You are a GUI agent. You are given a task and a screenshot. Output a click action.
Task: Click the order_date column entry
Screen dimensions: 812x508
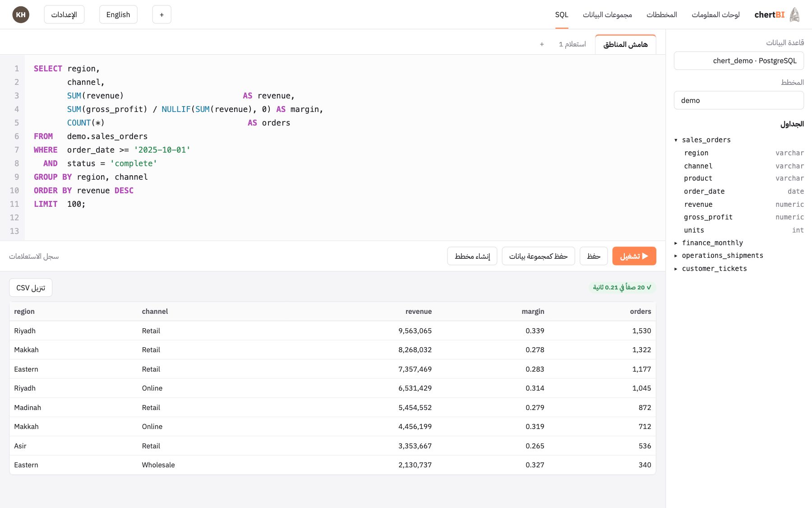[x=743, y=191]
